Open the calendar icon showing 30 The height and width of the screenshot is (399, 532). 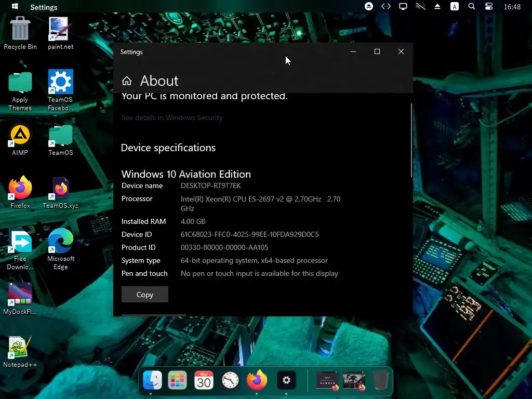point(204,380)
